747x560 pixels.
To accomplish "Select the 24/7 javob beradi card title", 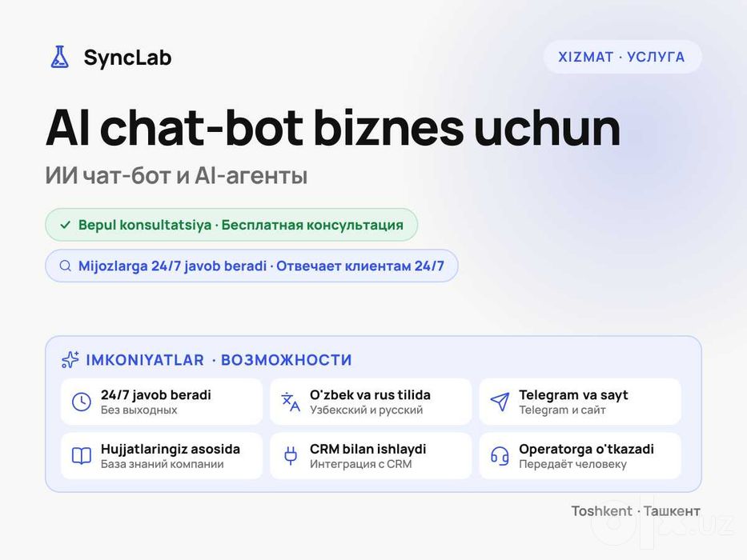I will 156,394.
